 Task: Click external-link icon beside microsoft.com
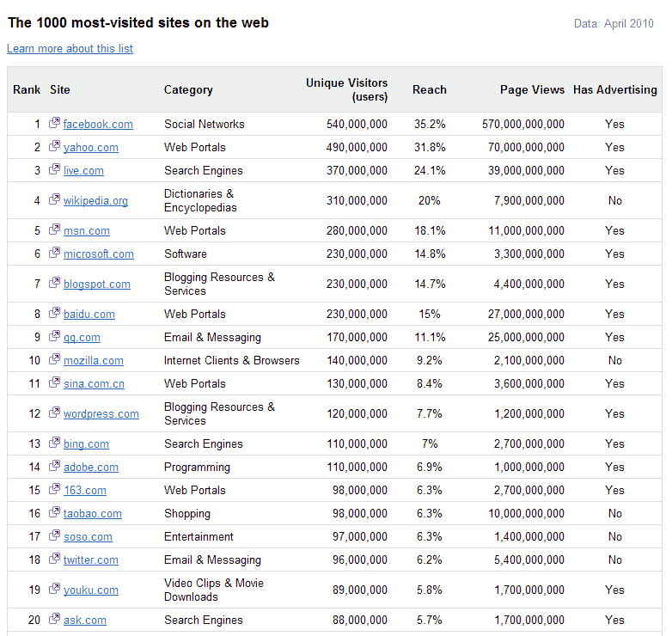(54, 253)
